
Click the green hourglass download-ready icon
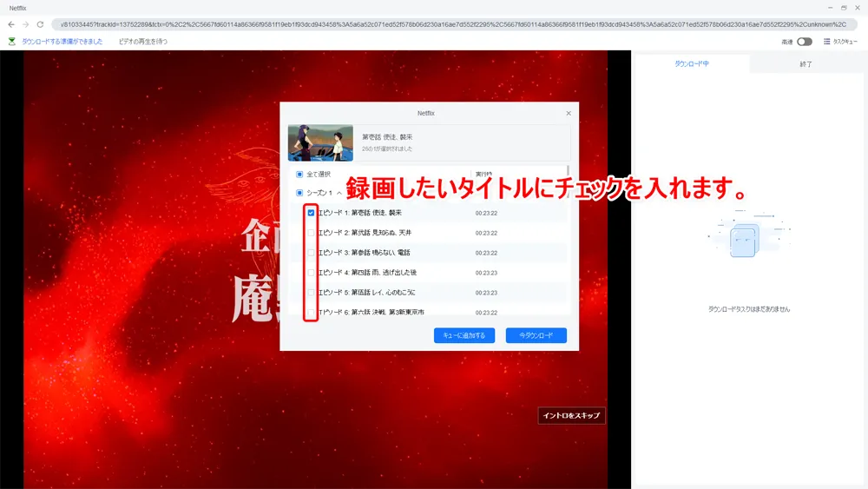coord(11,42)
